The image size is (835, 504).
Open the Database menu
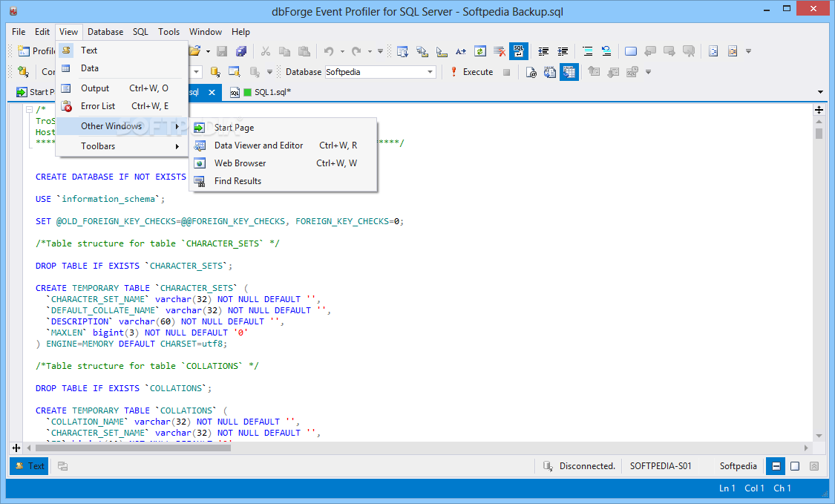[105, 32]
